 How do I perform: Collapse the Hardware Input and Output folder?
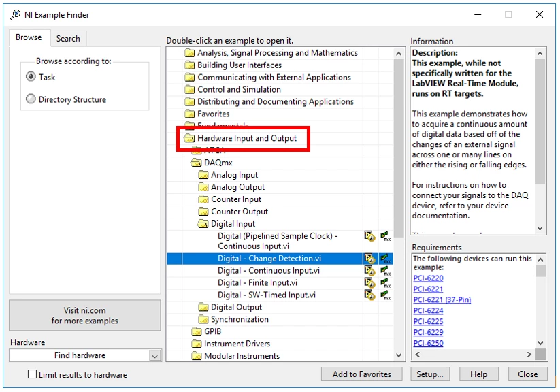(x=190, y=138)
